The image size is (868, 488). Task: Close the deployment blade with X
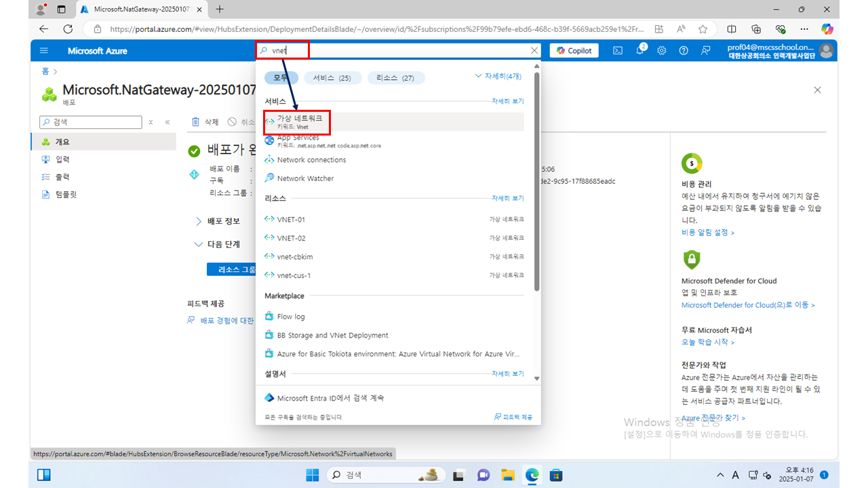817,90
